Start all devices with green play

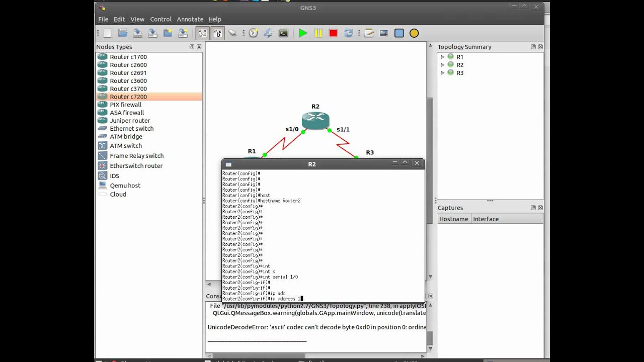pyautogui.click(x=303, y=33)
